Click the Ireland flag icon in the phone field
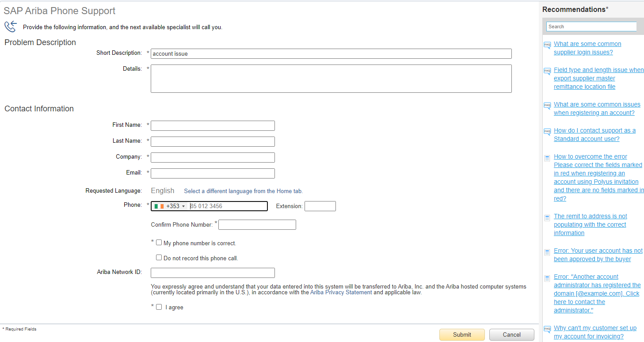 pos(159,206)
